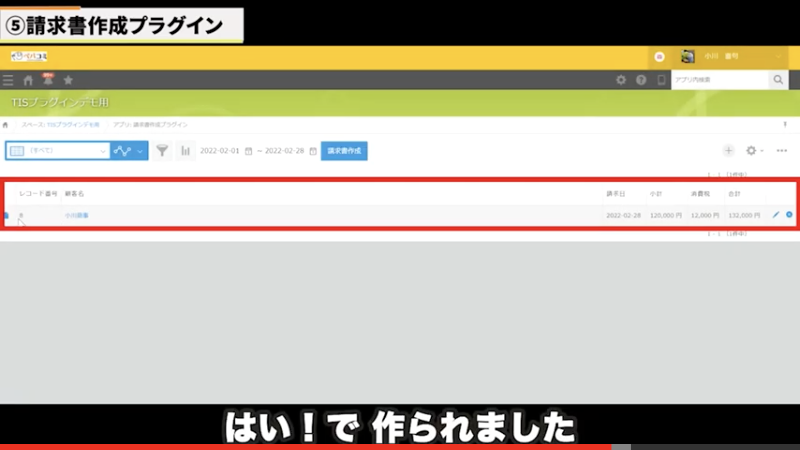Open the three-dot options menu
Image resolution: width=800 pixels, height=450 pixels.
pos(782,151)
